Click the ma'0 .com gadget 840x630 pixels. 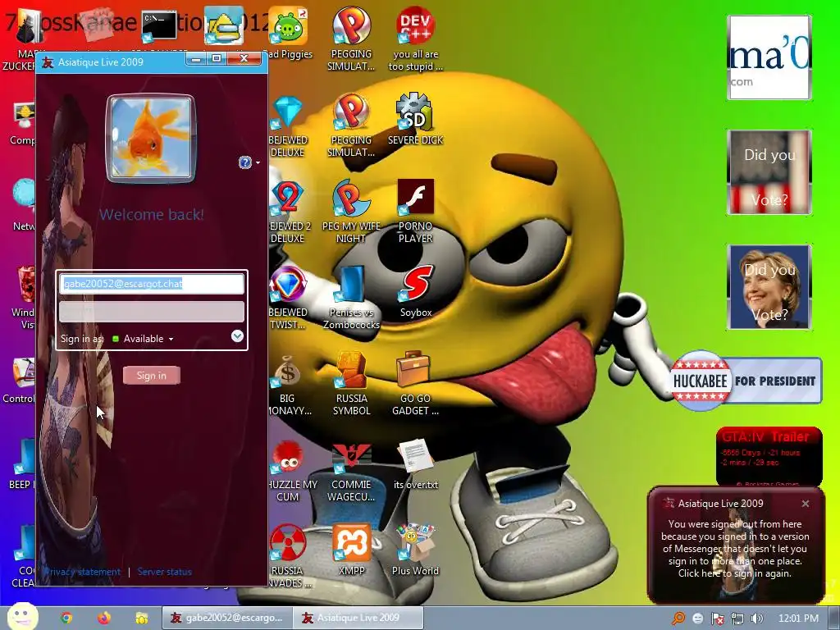click(769, 57)
